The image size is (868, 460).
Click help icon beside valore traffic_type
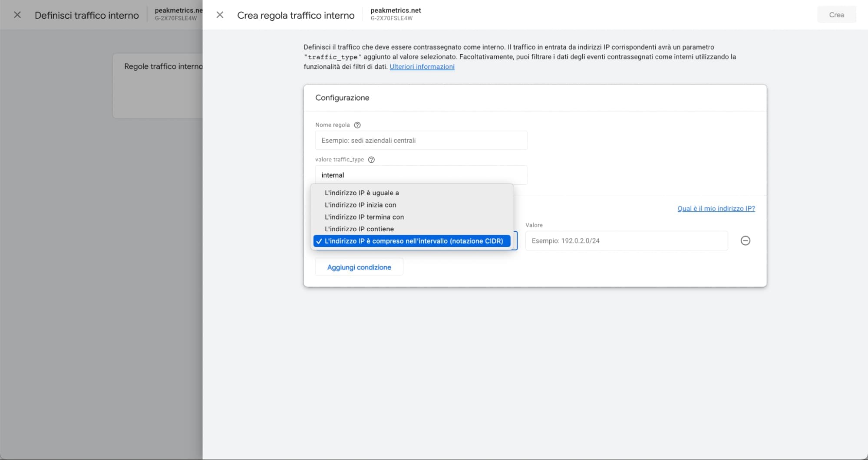pyautogui.click(x=371, y=160)
